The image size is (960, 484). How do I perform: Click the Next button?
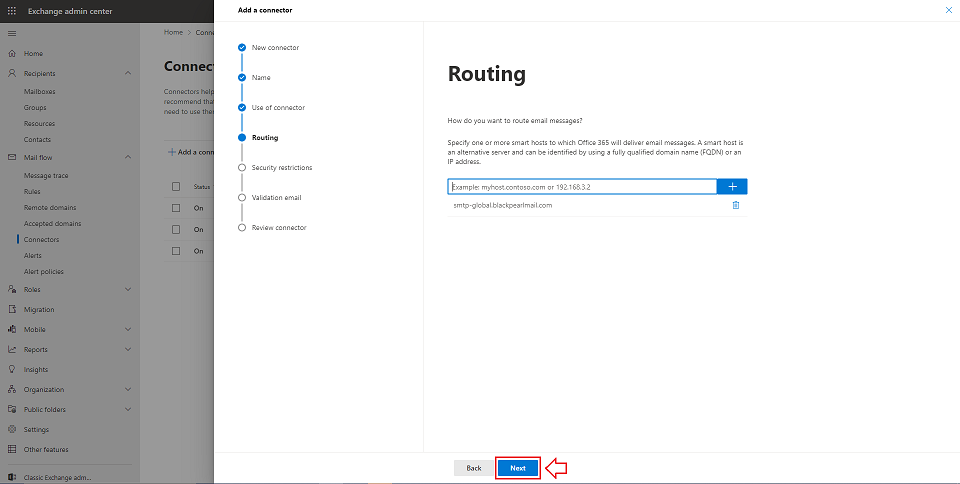[x=518, y=468]
